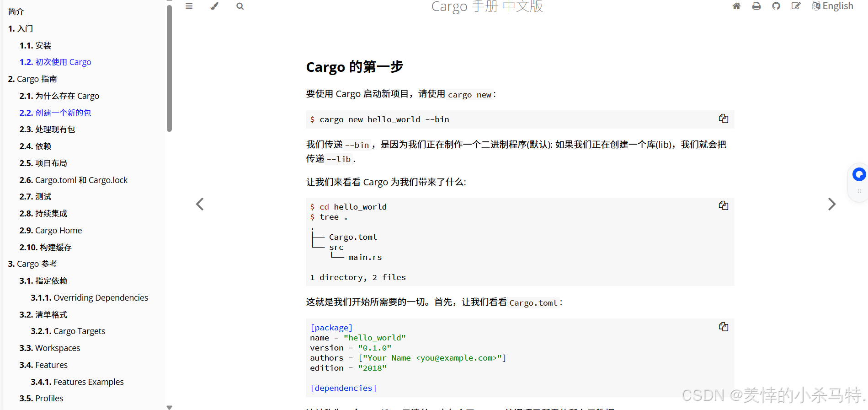Click the sidebar scroll-down arrow
Viewport: 868px width, 410px height.
(x=169, y=407)
